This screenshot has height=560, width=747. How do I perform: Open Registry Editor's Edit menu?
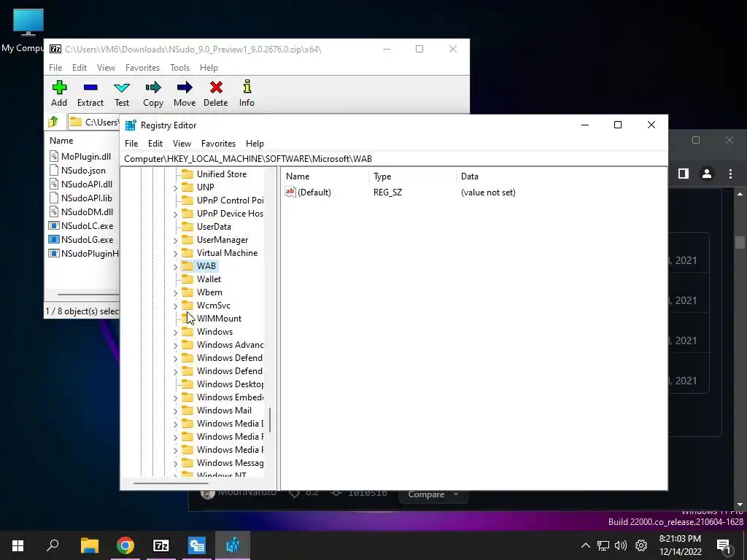point(155,144)
